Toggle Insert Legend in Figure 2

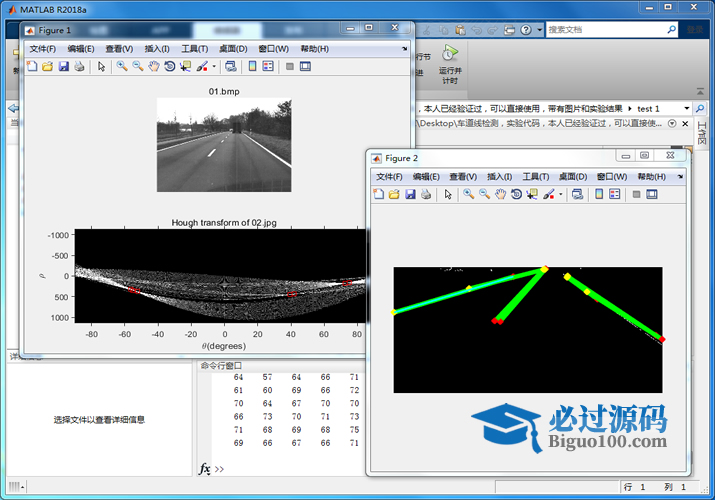pos(615,194)
